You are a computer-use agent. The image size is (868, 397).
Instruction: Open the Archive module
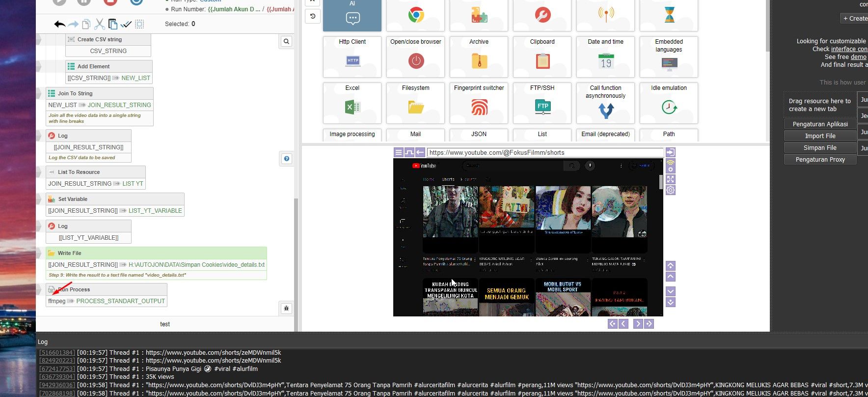[479, 57]
